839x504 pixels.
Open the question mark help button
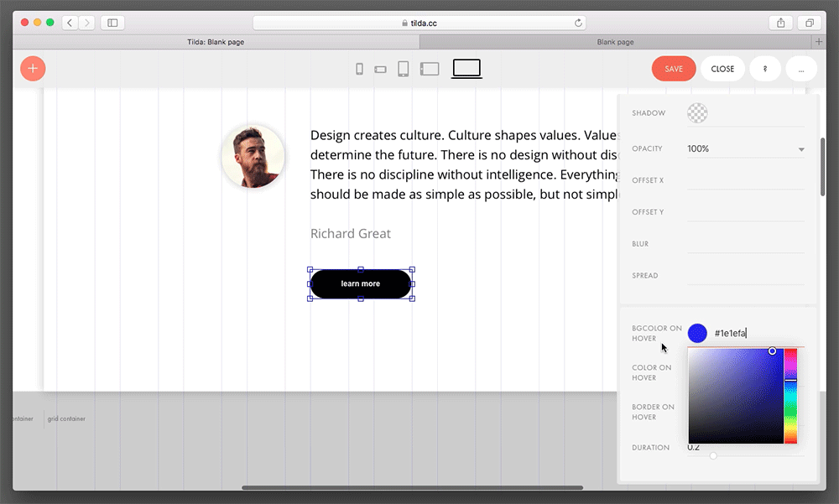pyautogui.click(x=765, y=69)
